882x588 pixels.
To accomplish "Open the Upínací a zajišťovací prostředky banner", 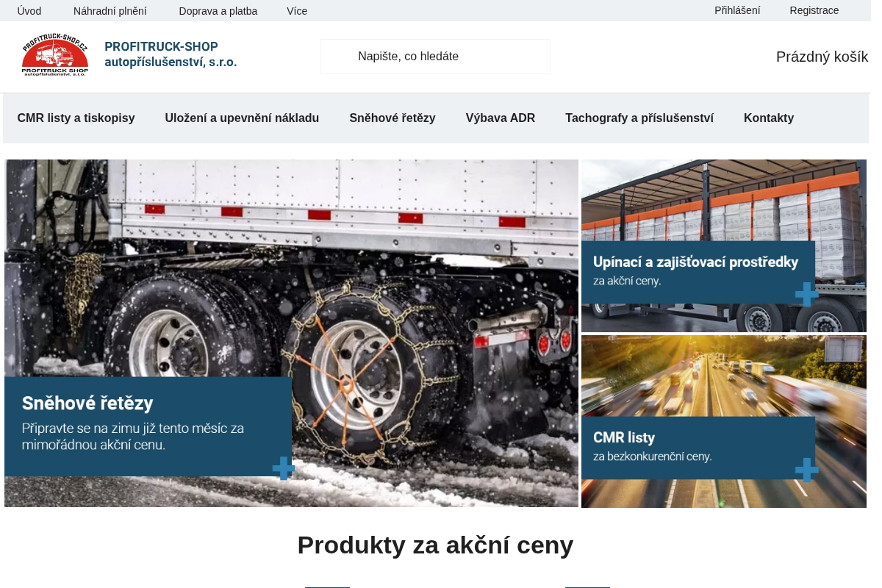I will 724,245.
